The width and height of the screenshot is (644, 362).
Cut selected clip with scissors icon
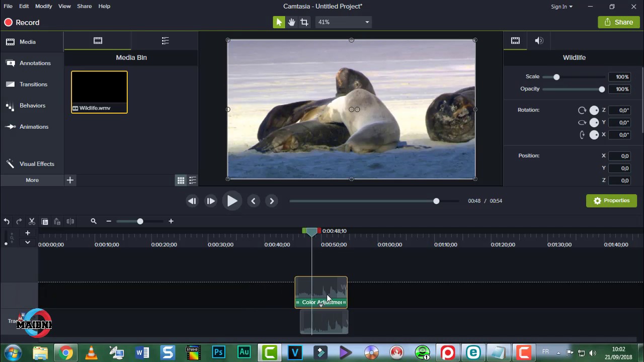tap(32, 221)
